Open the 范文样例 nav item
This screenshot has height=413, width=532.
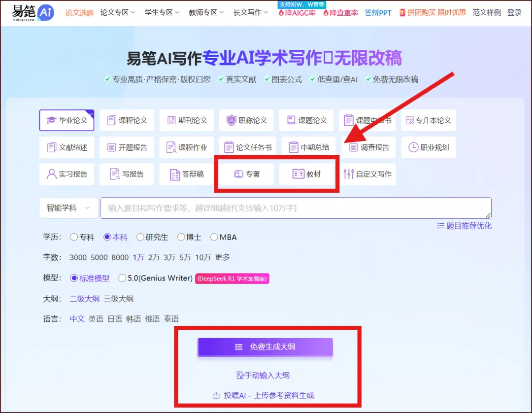487,13
